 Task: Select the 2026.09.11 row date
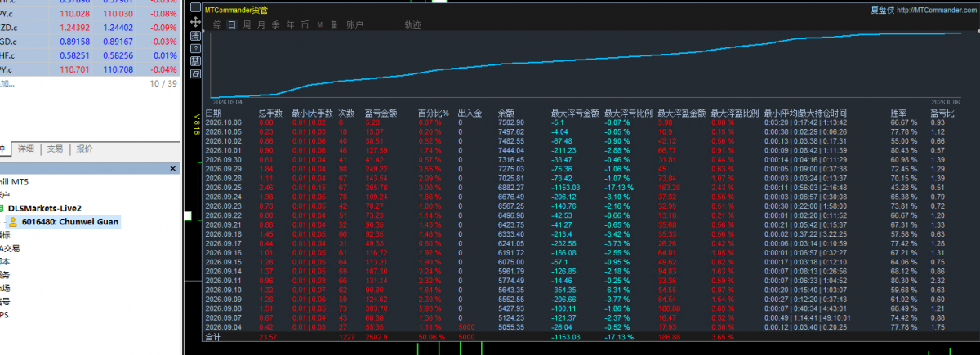[x=224, y=279]
